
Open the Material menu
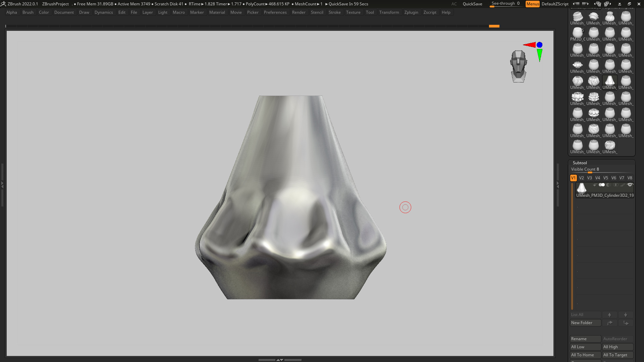217,12
